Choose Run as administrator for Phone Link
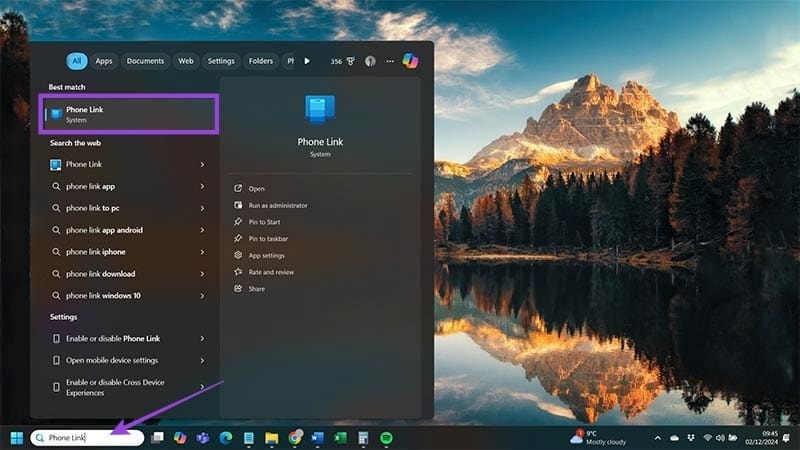 coord(278,205)
